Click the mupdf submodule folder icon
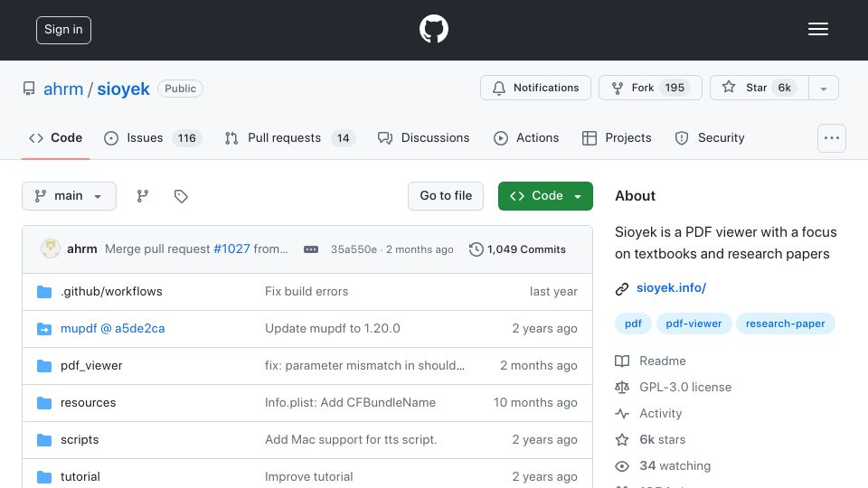This screenshot has width=868, height=488. 44,329
